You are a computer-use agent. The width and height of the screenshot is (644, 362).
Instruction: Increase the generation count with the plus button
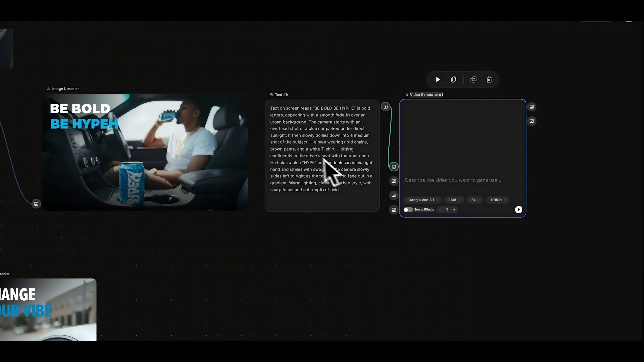pyautogui.click(x=454, y=210)
